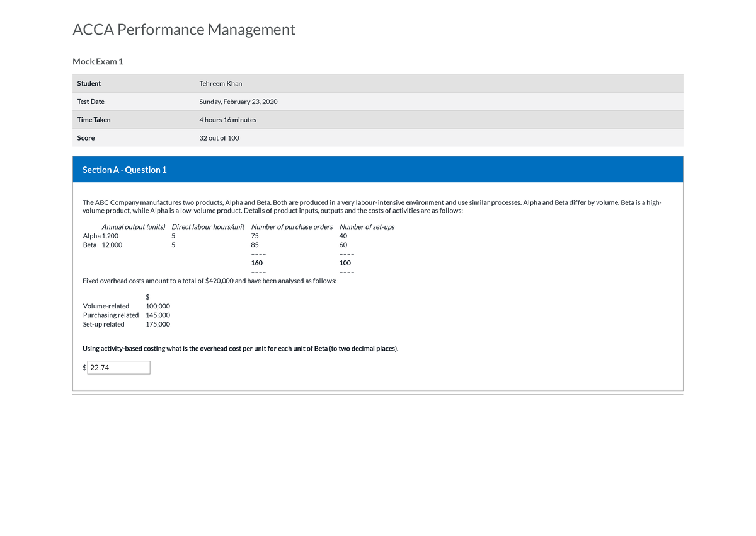
Task: Select Beta's annual output '12,000'
Action: [x=112, y=245]
